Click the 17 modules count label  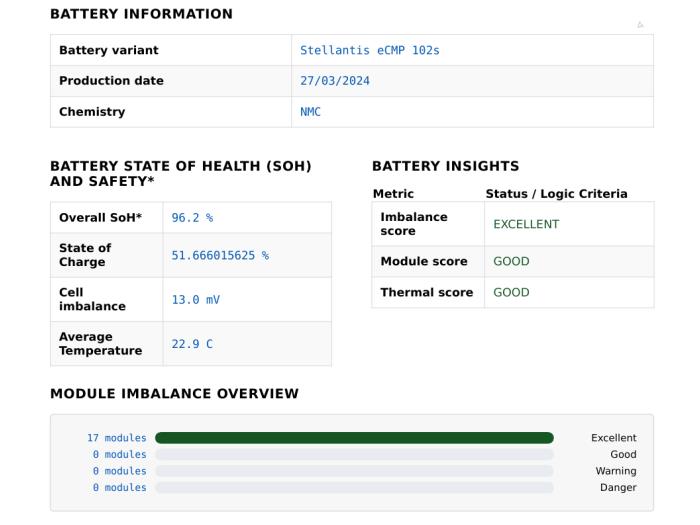point(117,438)
